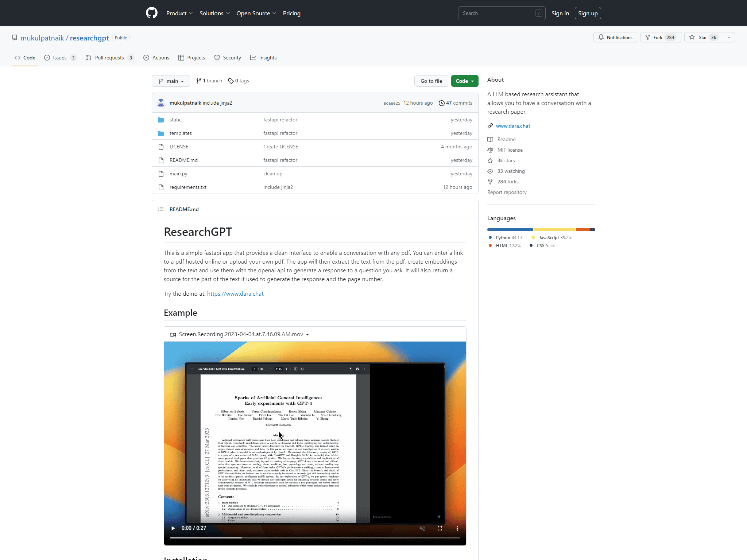Open the requirements.txt file
747x560 pixels.
coord(188,187)
